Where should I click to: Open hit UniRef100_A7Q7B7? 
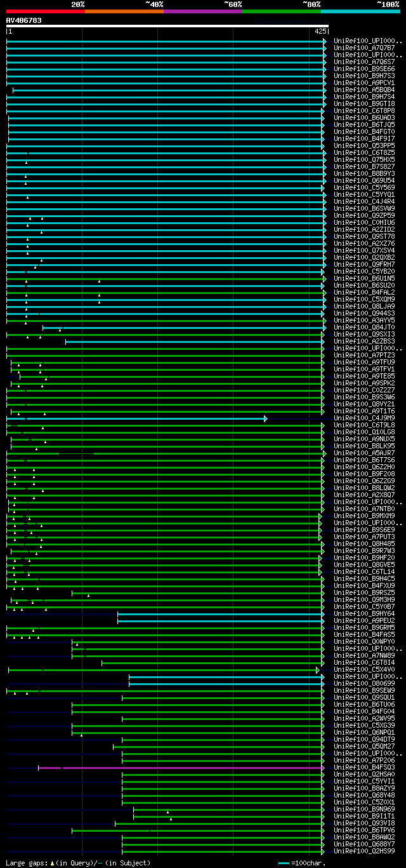364,48
